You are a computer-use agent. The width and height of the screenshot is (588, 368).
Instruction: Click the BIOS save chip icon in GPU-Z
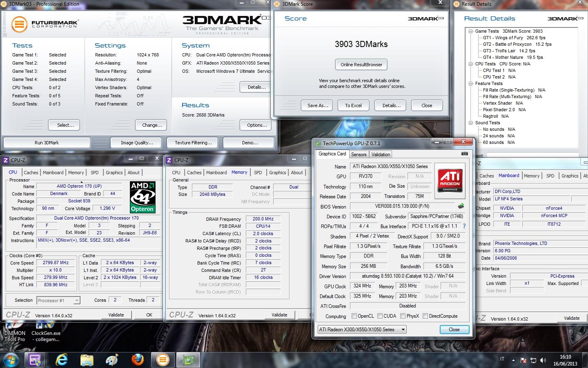coord(461,206)
